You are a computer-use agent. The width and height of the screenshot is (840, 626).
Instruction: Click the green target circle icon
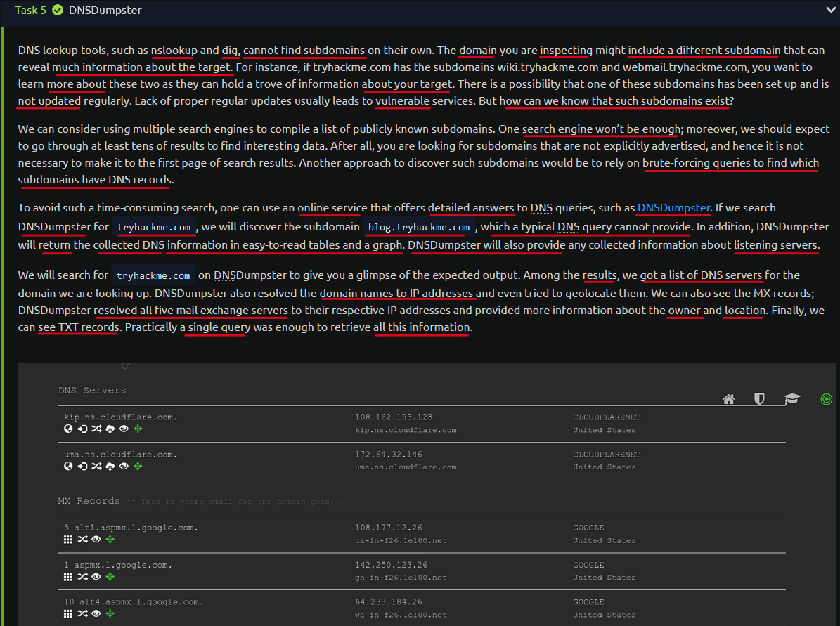click(826, 399)
